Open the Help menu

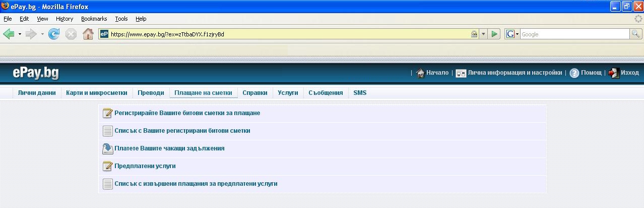pos(141,19)
